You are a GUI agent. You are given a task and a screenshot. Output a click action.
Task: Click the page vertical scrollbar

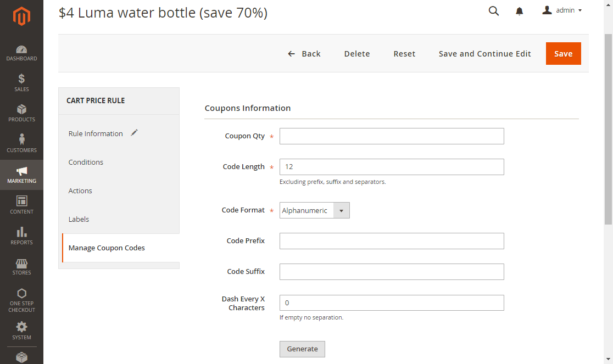(608, 126)
